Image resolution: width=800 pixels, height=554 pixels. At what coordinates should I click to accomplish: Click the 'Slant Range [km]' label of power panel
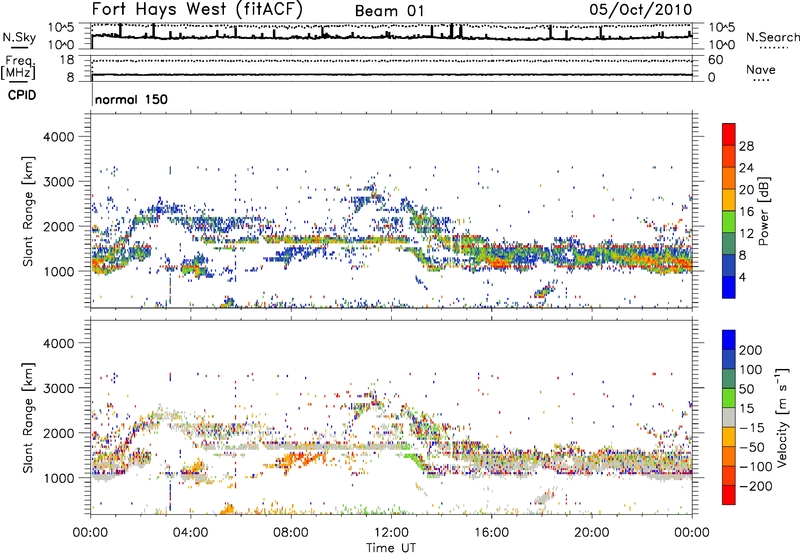click(x=28, y=211)
